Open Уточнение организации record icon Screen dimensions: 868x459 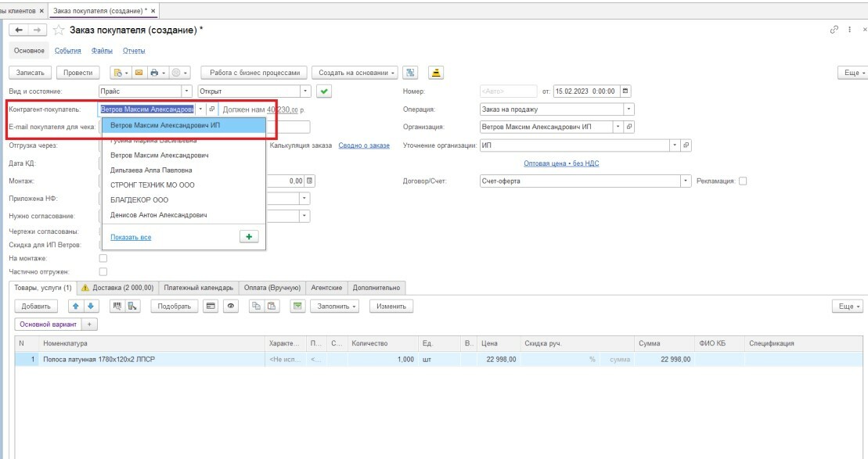click(686, 145)
